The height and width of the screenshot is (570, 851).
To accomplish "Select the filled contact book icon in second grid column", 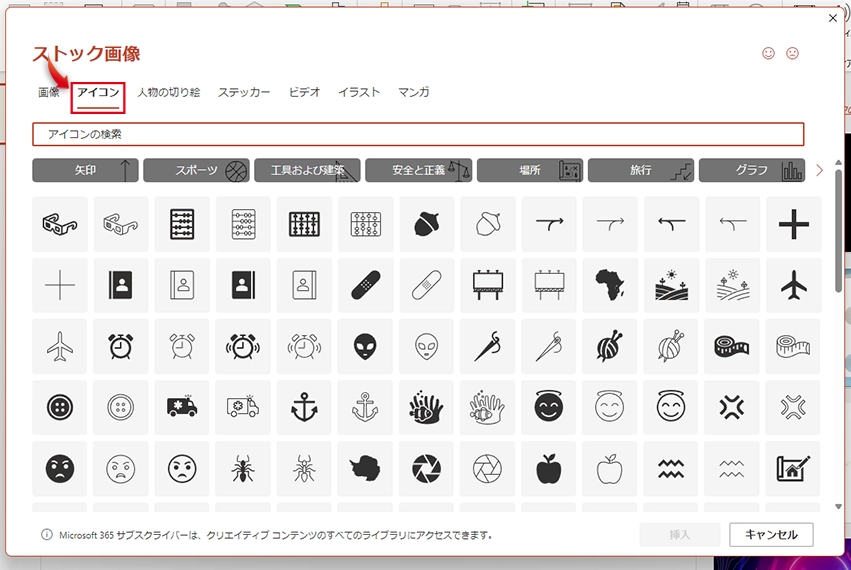I will 120,285.
